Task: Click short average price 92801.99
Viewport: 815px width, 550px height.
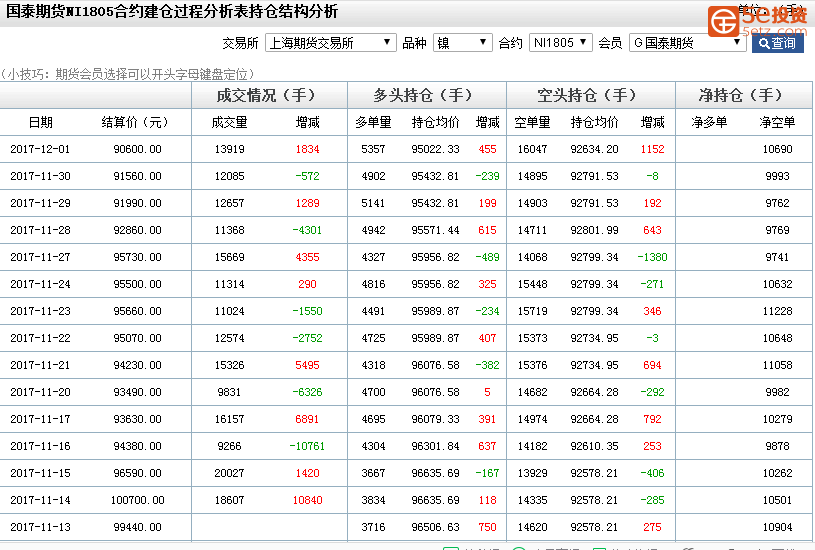Action: [x=595, y=230]
